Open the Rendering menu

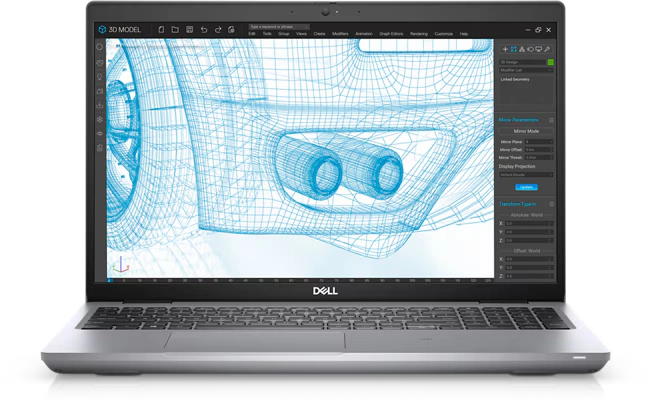point(419,34)
